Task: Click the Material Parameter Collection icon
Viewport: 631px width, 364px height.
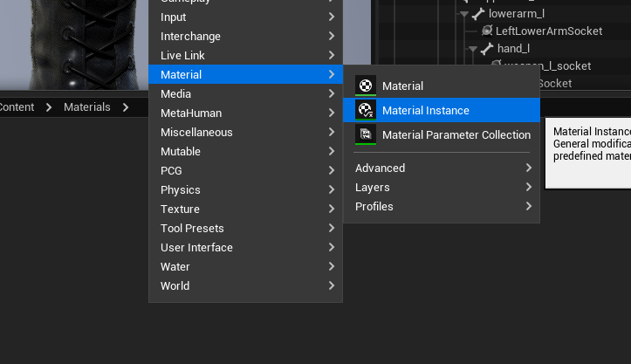Action: 366,134
